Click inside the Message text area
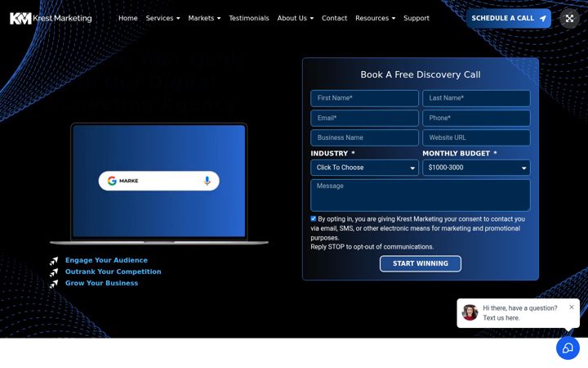The width and height of the screenshot is (588, 368). point(420,195)
